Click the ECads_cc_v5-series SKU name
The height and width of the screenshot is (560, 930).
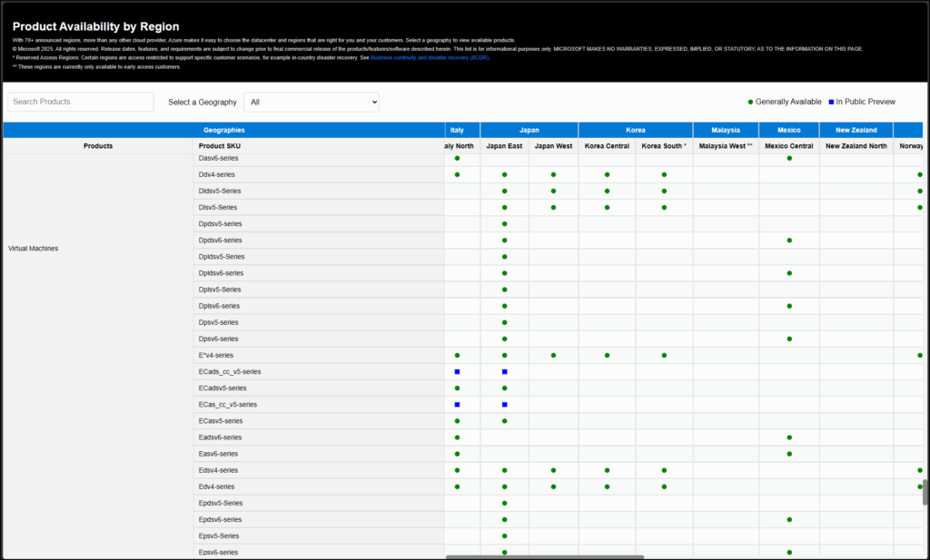(x=230, y=372)
